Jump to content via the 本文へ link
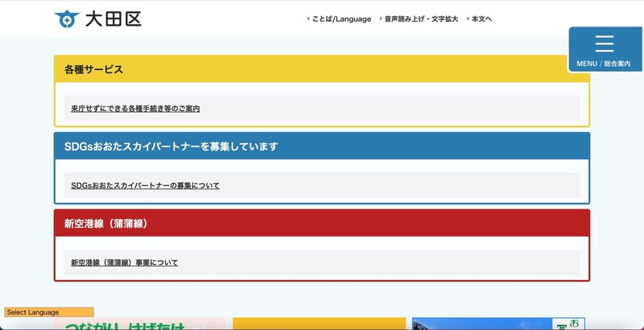 point(481,19)
